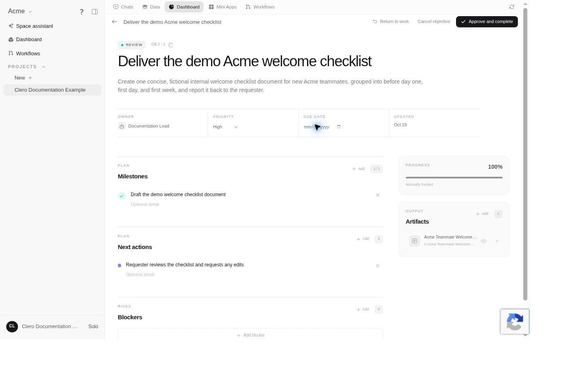
Task: Open the Workflows tab in top bar
Action: click(260, 7)
